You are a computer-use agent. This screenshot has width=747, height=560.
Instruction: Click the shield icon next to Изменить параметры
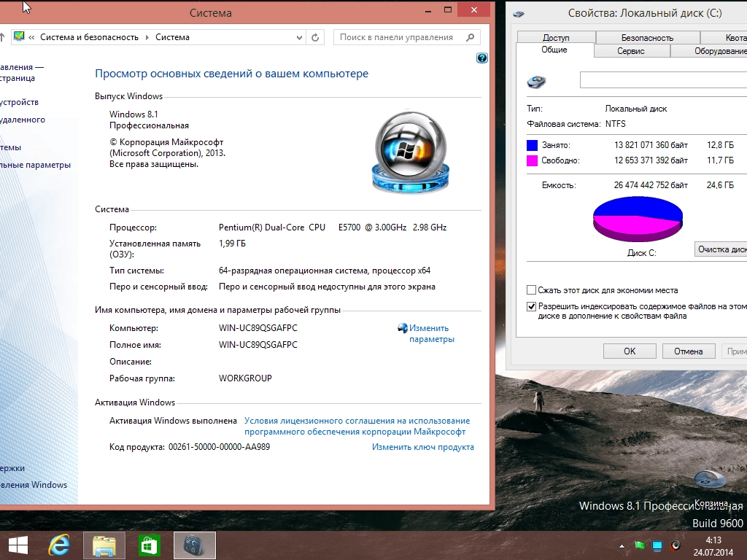pyautogui.click(x=403, y=328)
